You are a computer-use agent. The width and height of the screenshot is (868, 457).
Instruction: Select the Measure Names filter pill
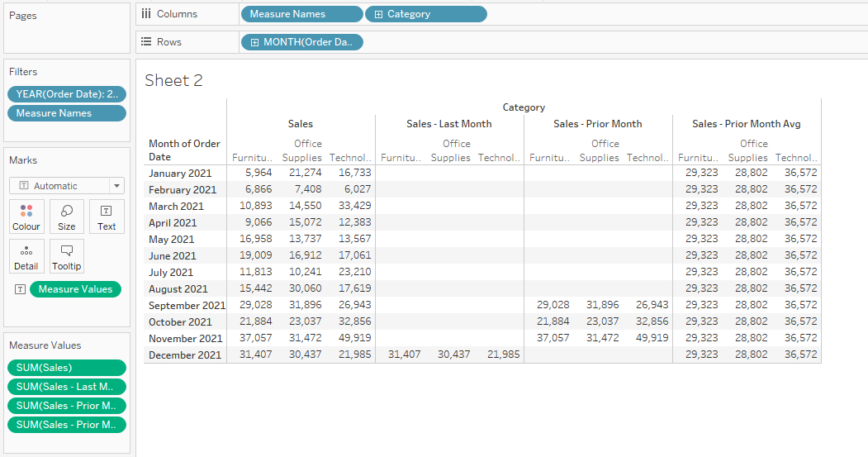[x=67, y=113]
